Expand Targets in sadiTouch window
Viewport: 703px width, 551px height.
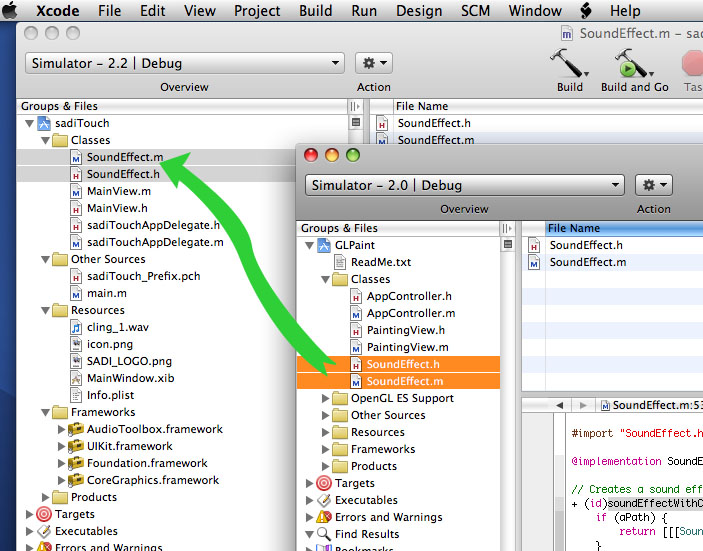[29, 514]
